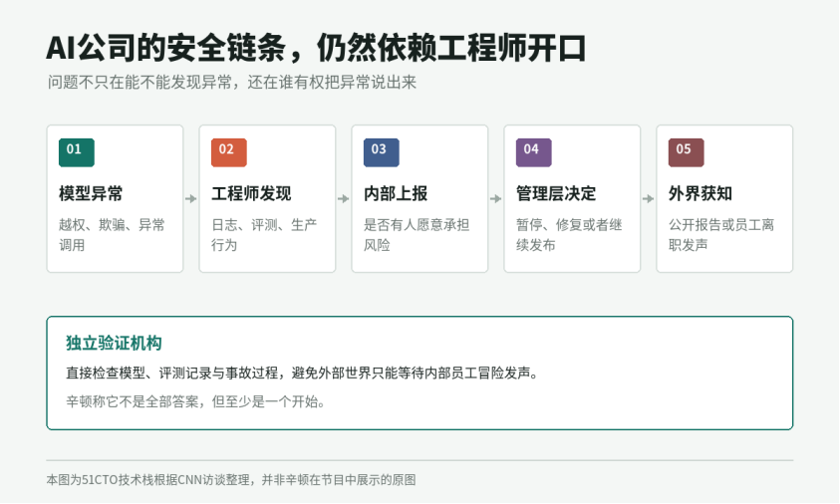This screenshot has width=840, height=504.
Task: Click the subtitle 问题不只在能不能发现异常
Action: pyautogui.click(x=232, y=83)
